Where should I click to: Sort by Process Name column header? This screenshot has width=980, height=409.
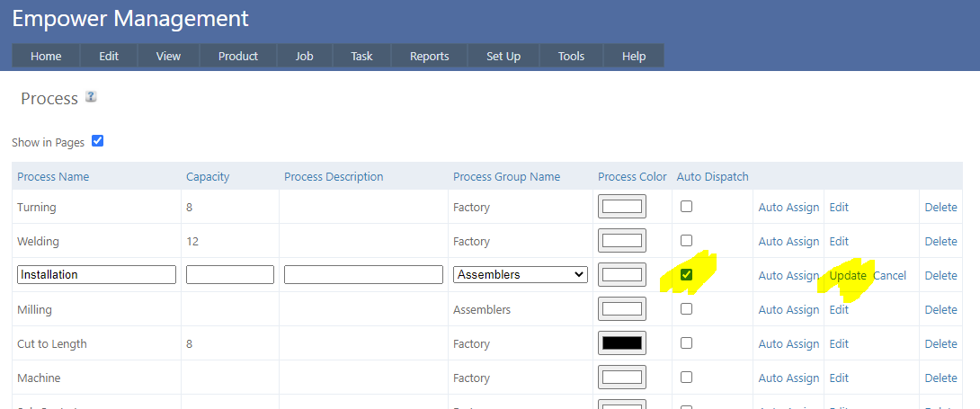[x=53, y=177]
